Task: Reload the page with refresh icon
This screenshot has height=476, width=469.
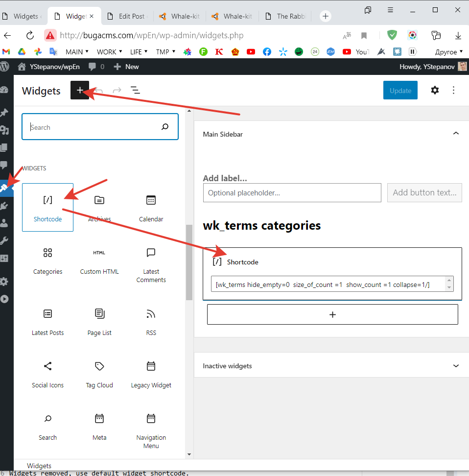Action: pos(30,36)
